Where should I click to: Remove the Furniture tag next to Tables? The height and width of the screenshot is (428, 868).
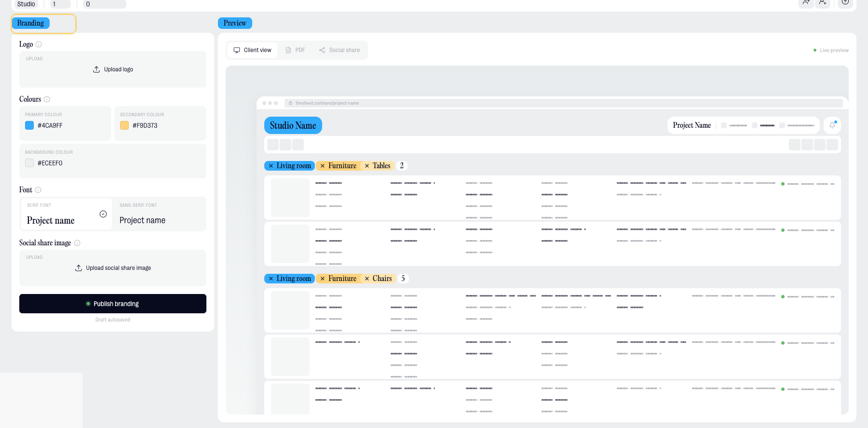click(323, 166)
